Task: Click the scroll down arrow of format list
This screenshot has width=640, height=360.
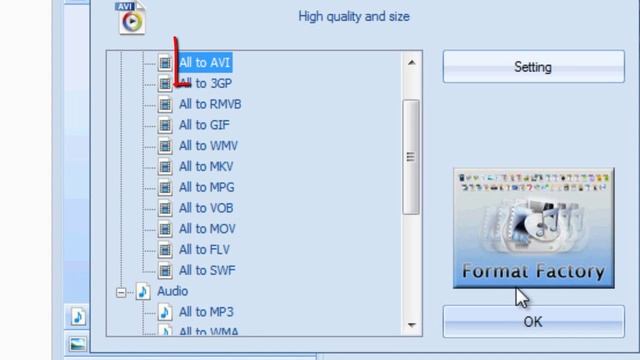Action: 411,325
